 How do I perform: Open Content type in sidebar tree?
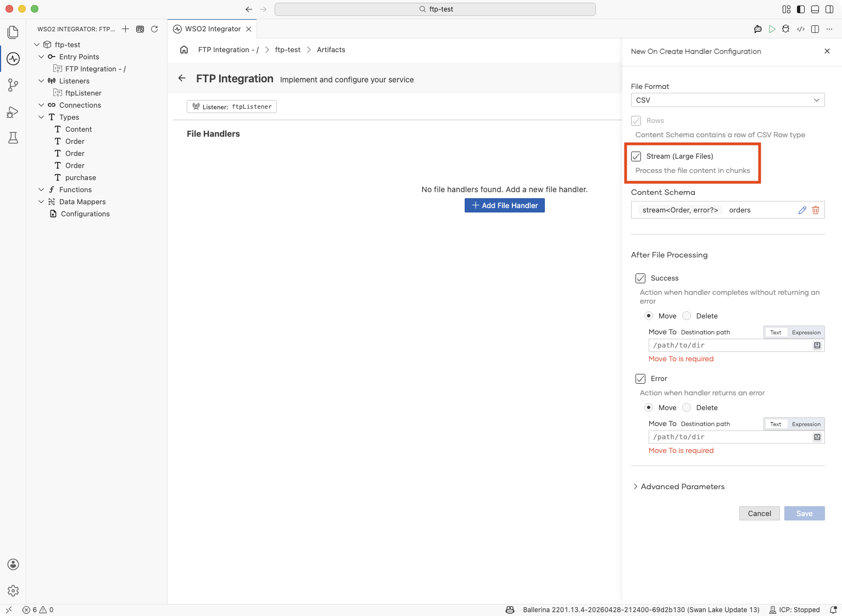coord(79,129)
